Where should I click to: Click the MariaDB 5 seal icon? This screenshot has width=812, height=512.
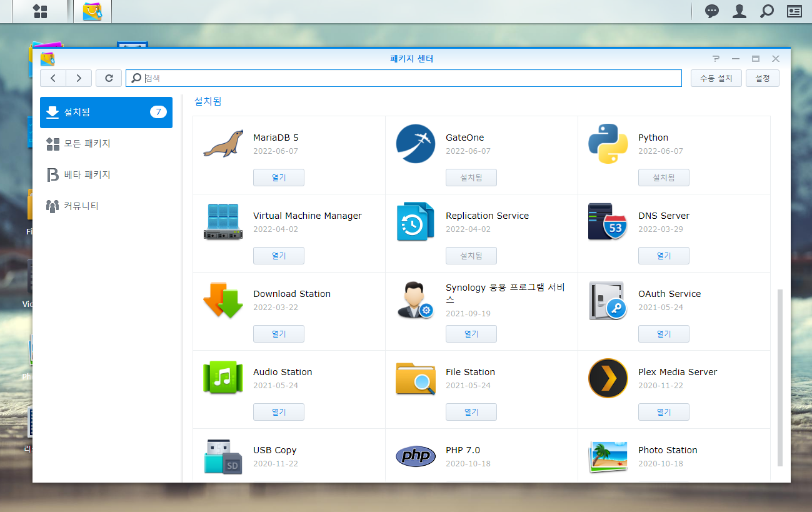click(x=223, y=144)
